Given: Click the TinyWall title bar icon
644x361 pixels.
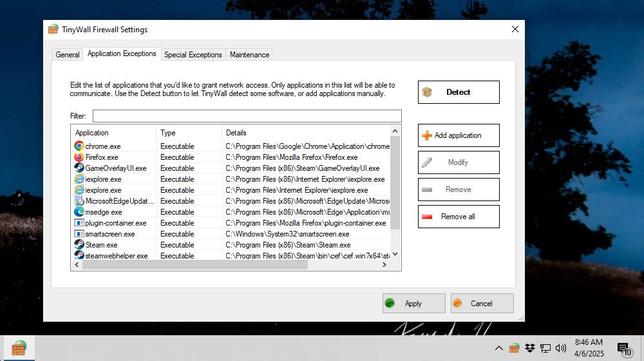Looking at the screenshot, I should point(53,29).
